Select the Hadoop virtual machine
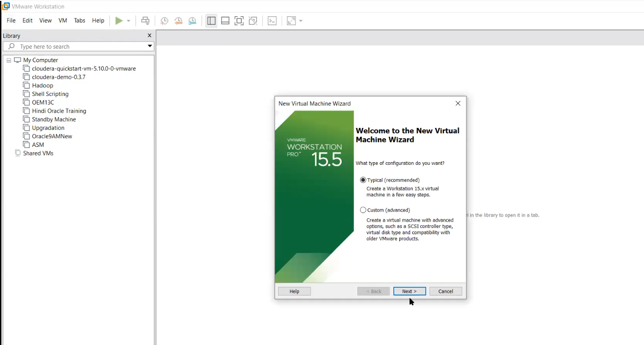This screenshot has height=345, width=644. tap(42, 86)
